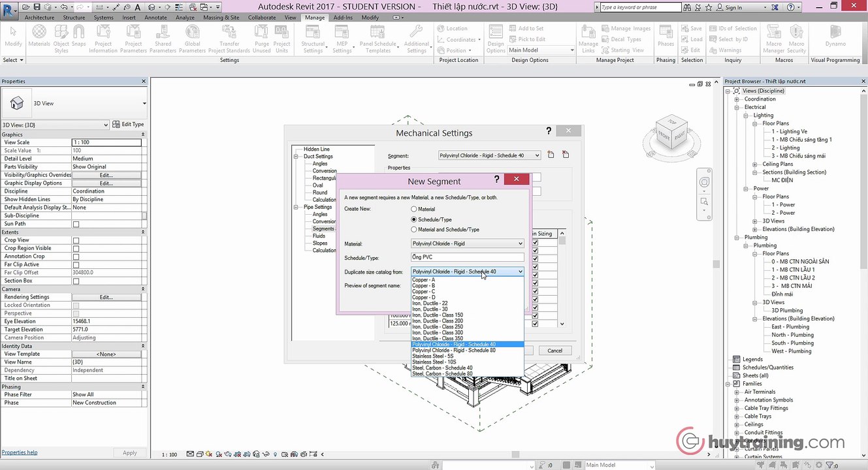Image resolution: width=868 pixels, height=470 pixels.
Task: Open Design Options tool
Action: click(496, 39)
